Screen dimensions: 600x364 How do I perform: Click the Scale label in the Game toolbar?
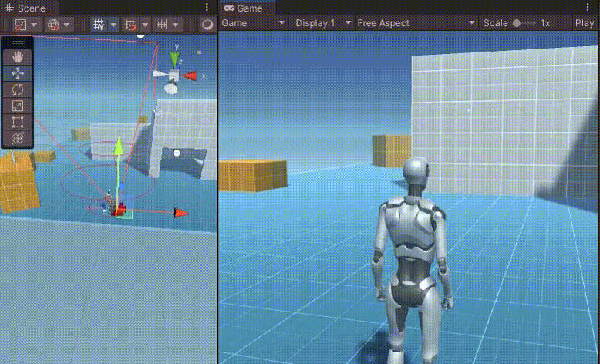tap(496, 23)
